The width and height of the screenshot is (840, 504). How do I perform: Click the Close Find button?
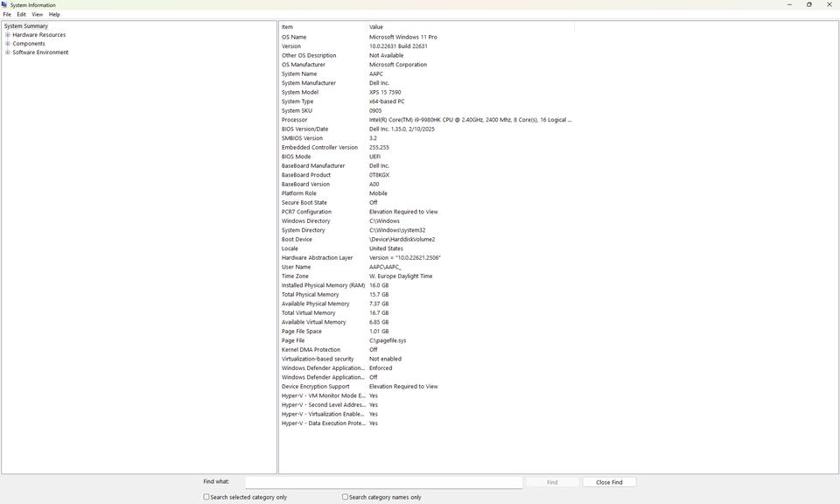[609, 482]
